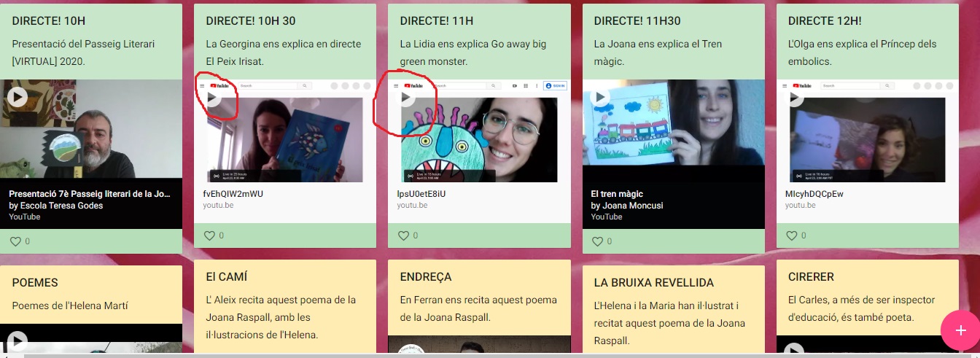Play the El tren màgic video
Viewport: 980px width, 358px height.
pos(600,96)
